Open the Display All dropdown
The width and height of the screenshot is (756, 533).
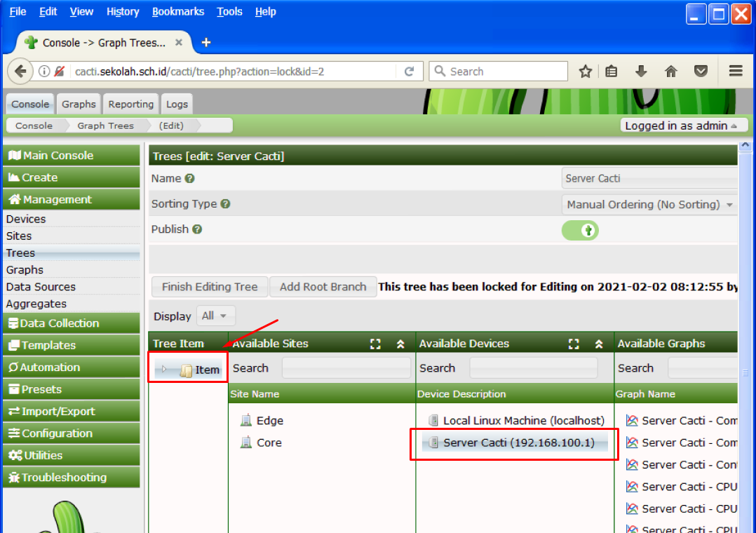point(215,316)
